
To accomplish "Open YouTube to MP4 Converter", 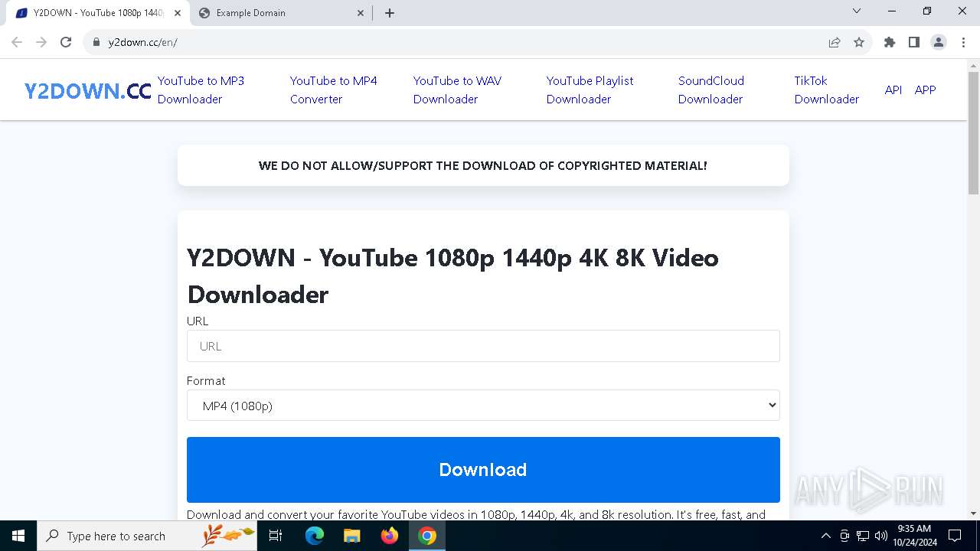I will click(x=334, y=90).
